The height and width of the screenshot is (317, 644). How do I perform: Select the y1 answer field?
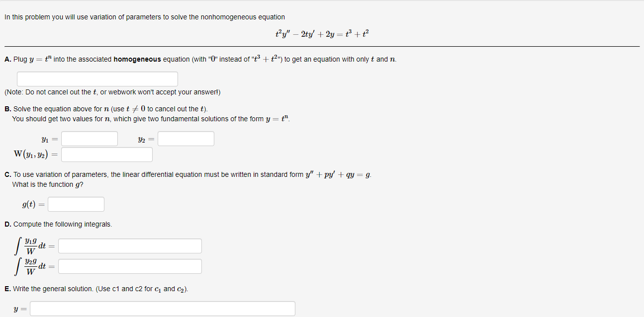click(89, 138)
